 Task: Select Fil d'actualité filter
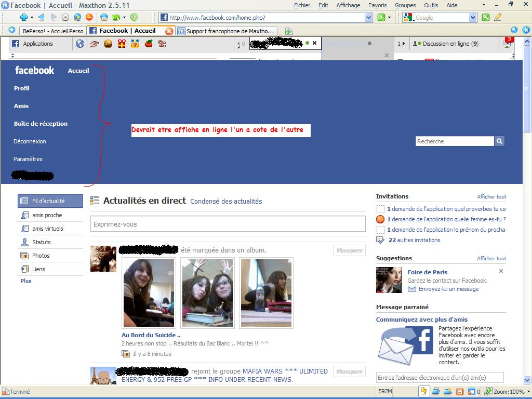(50, 201)
